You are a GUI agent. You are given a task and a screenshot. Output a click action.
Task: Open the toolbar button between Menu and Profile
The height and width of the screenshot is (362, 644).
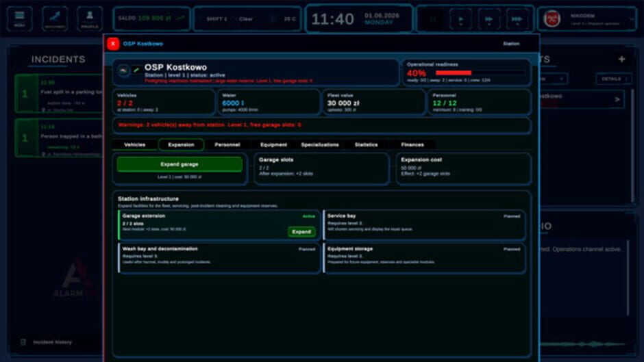[55, 19]
